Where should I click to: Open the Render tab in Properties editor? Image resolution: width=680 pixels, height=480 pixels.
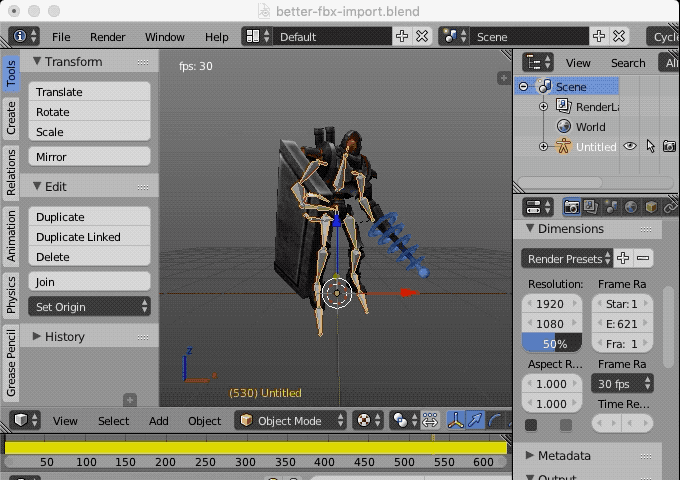[571, 207]
